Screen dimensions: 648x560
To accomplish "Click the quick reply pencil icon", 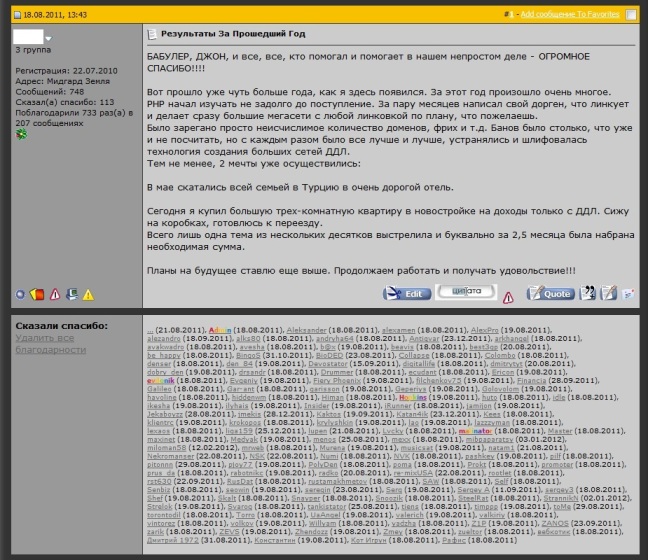I will coord(608,293).
